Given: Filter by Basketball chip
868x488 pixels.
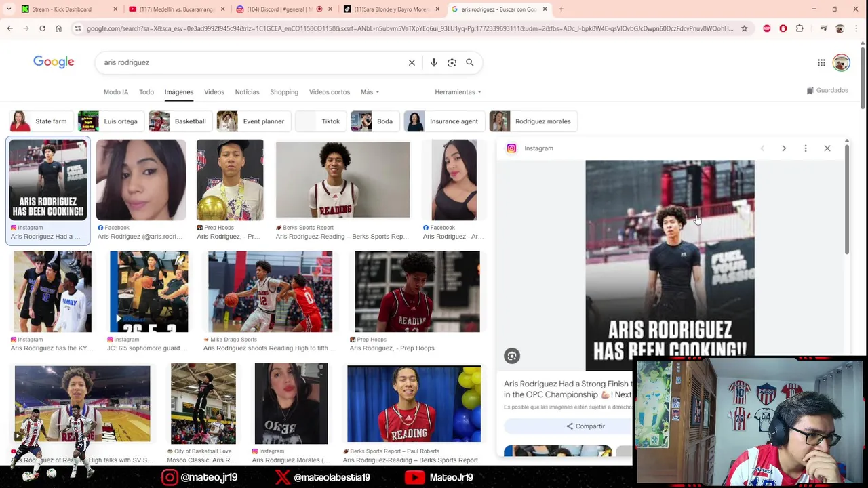Looking at the screenshot, I should coord(180,121).
